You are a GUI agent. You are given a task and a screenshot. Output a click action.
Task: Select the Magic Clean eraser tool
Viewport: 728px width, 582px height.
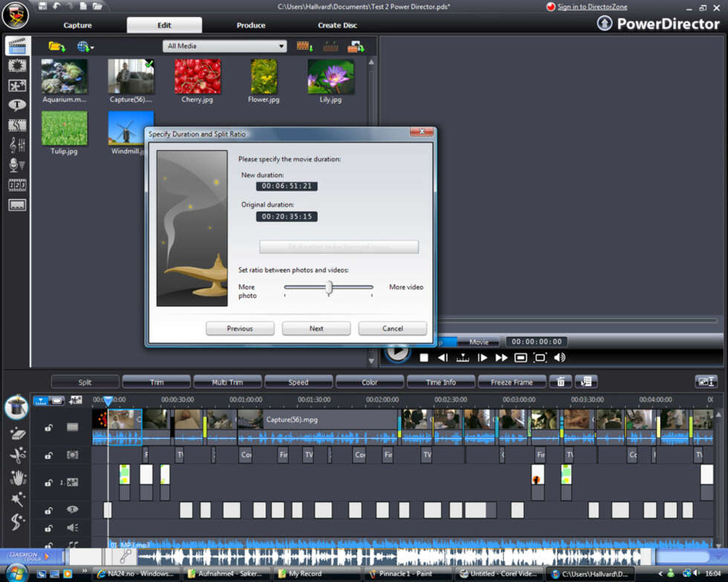[x=17, y=433]
